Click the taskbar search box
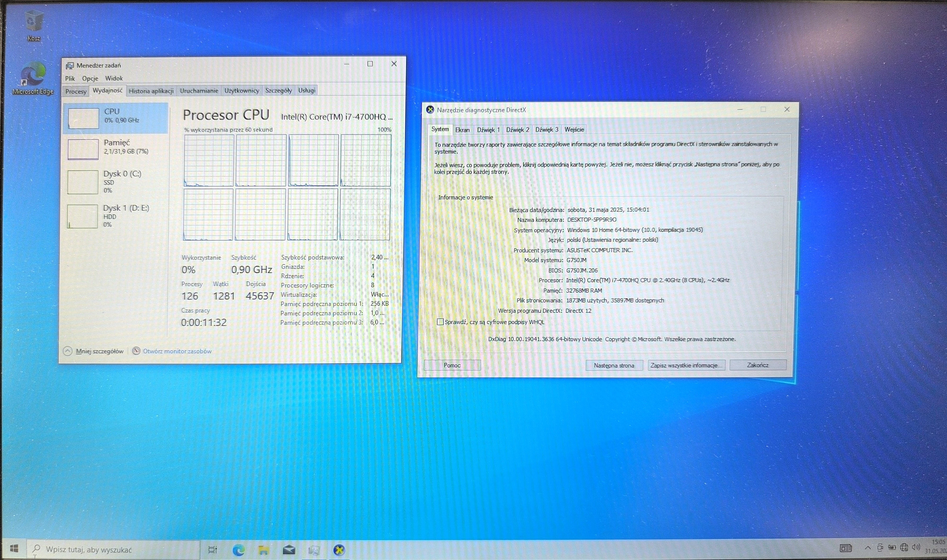 point(113,550)
